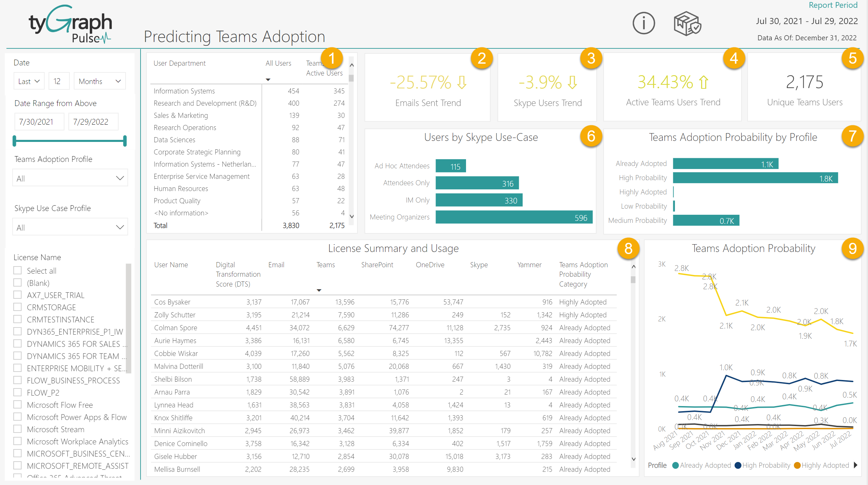Click the date range slider right handle

pos(125,141)
